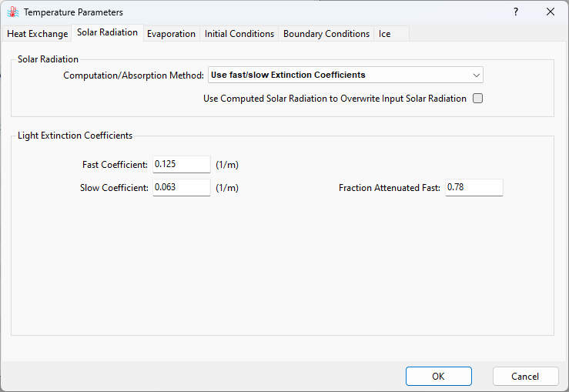569x392 pixels.
Task: Open the Evaporation tab
Action: coord(171,34)
